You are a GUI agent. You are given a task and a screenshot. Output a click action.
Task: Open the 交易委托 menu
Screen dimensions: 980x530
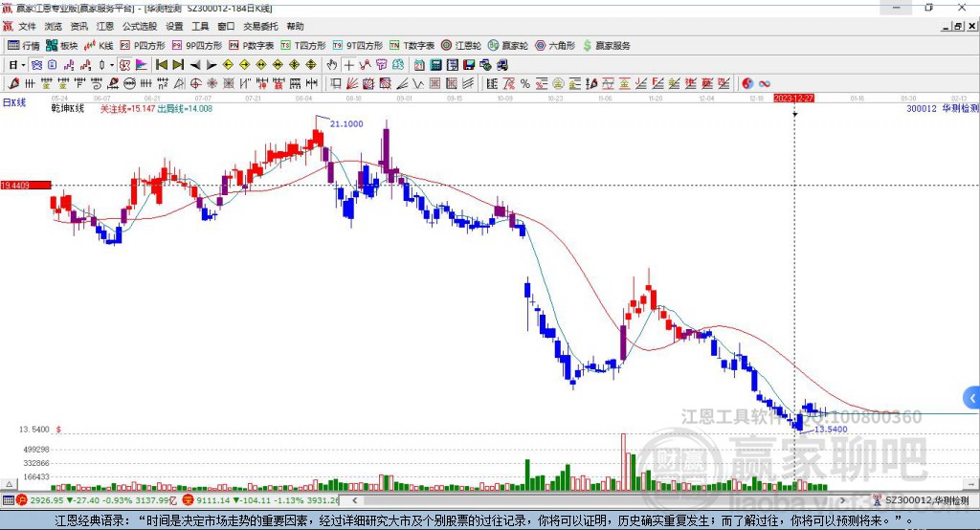click(x=260, y=26)
